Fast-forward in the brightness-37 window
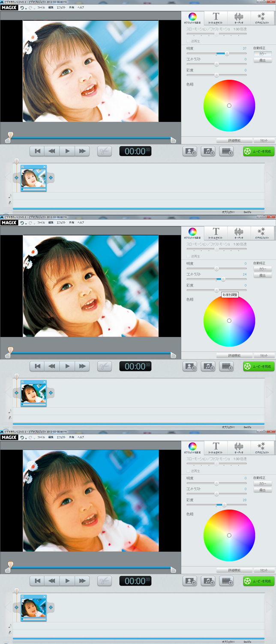 coord(82,151)
